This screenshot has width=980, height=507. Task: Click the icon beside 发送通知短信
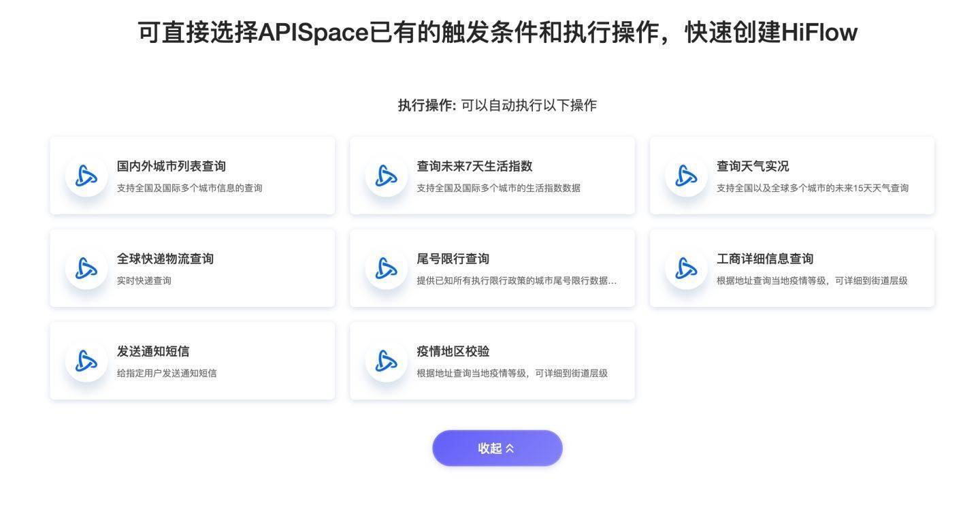[x=86, y=361]
